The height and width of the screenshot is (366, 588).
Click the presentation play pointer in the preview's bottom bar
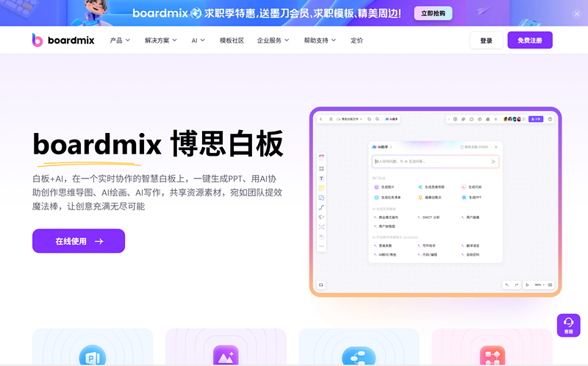(x=527, y=285)
